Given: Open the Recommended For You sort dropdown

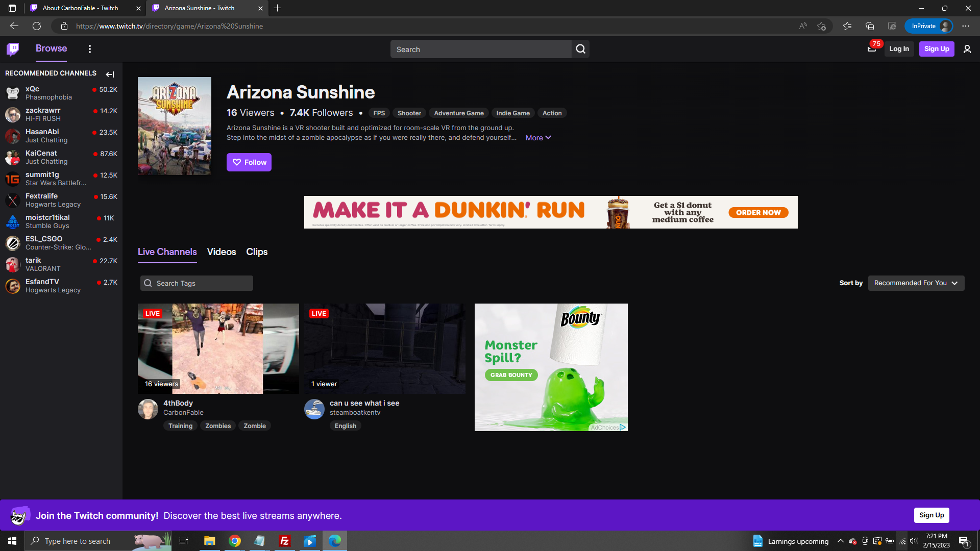Looking at the screenshot, I should [916, 283].
